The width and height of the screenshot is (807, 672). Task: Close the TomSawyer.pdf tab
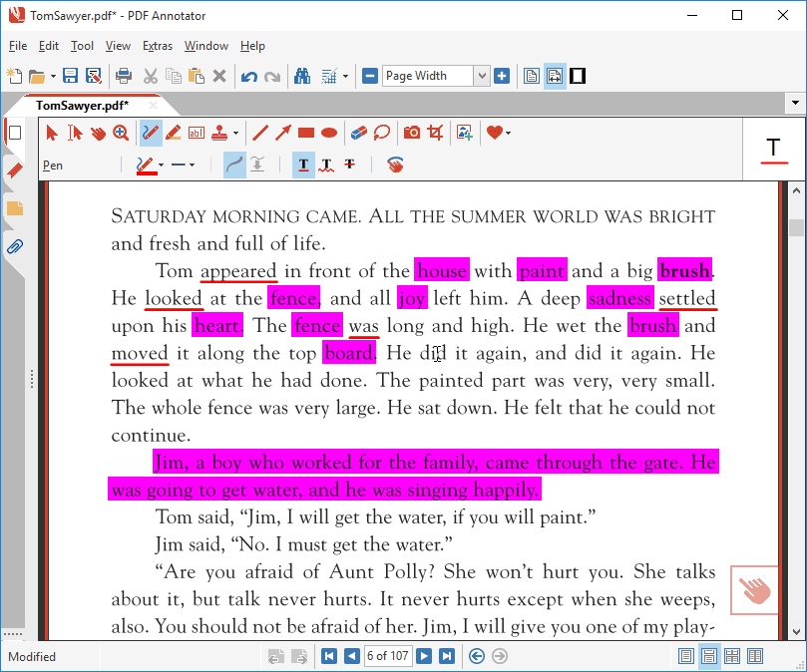click(153, 106)
